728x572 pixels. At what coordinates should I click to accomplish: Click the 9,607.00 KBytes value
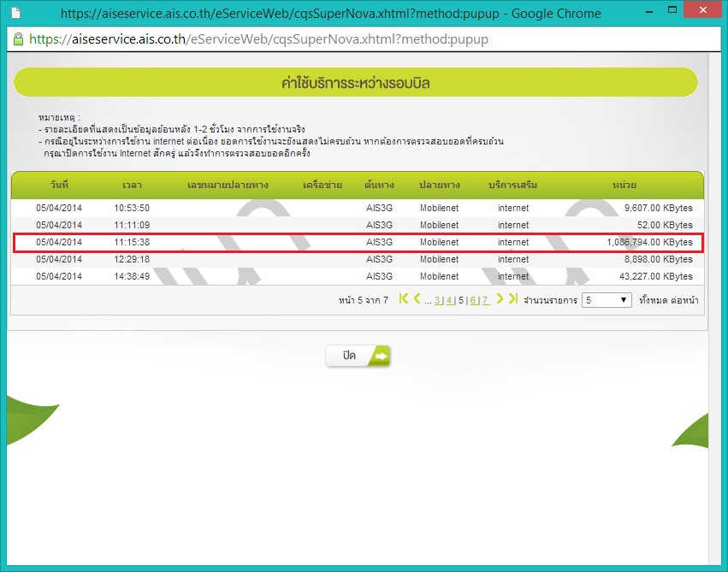click(x=658, y=208)
